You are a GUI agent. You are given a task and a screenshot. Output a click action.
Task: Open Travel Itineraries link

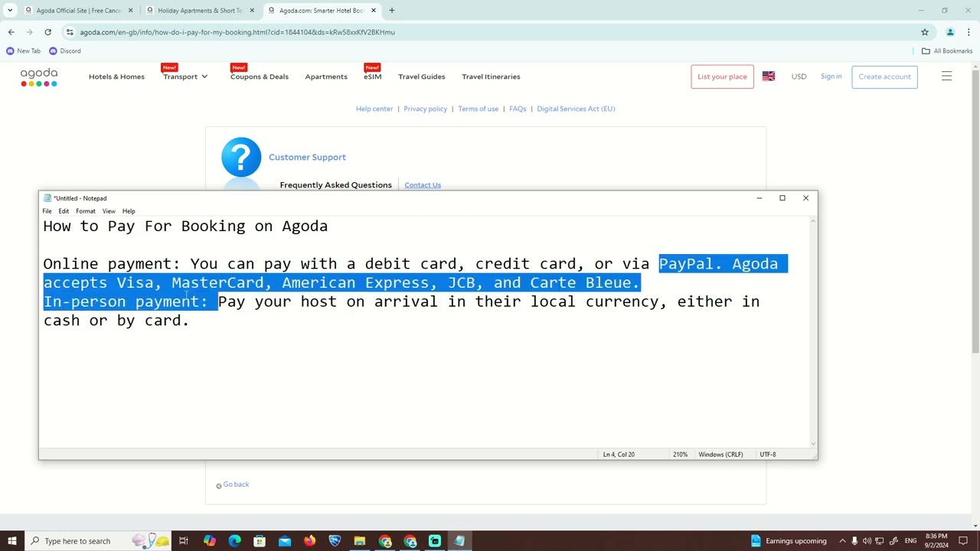click(491, 77)
